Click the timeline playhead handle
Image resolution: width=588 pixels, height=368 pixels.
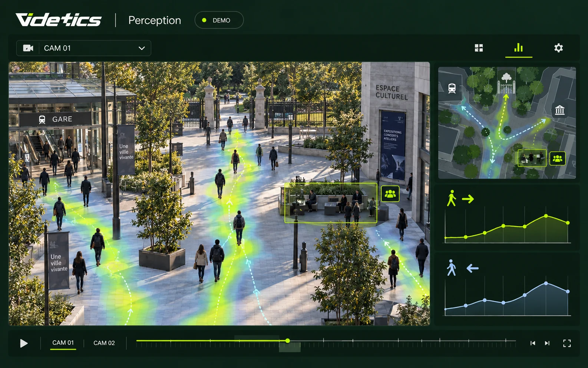coord(287,341)
